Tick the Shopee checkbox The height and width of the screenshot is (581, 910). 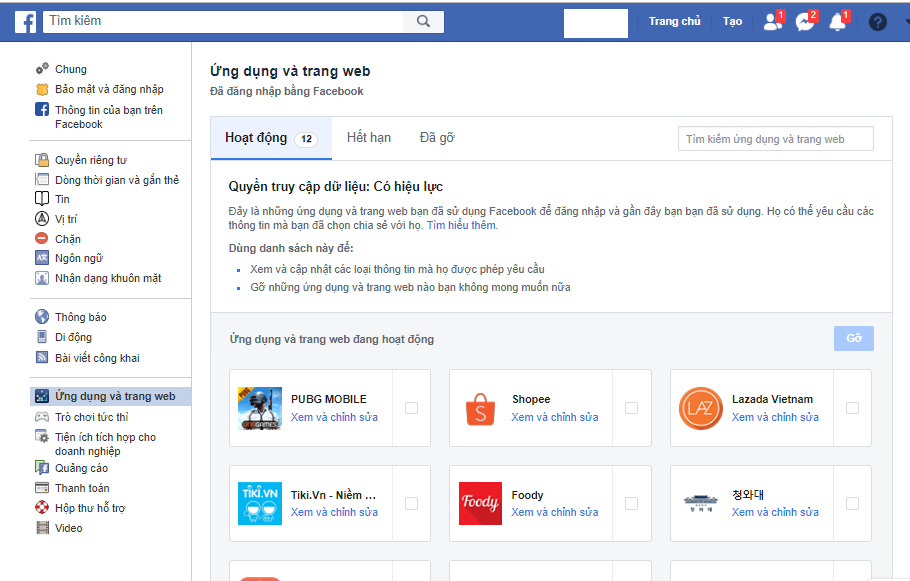(x=631, y=408)
